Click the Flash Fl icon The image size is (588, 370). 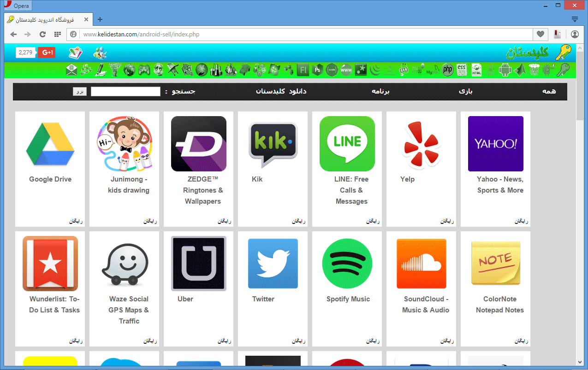(x=303, y=70)
